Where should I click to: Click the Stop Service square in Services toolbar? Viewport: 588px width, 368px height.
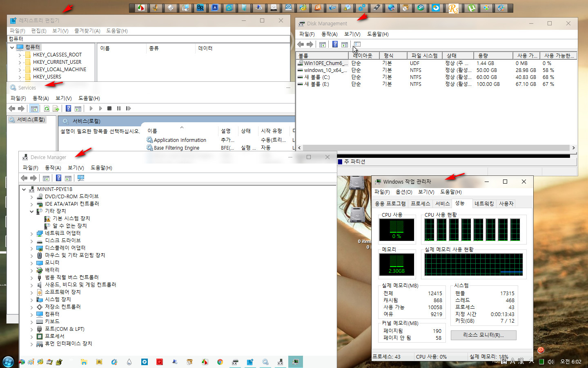(x=109, y=108)
